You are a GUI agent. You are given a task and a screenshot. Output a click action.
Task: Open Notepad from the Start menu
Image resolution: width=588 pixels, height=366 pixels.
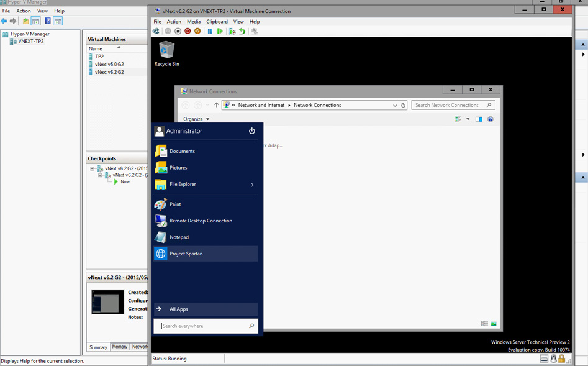206,237
